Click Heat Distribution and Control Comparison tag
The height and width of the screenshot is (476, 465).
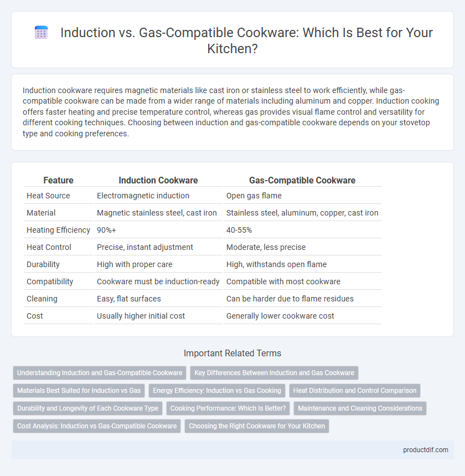click(x=355, y=391)
